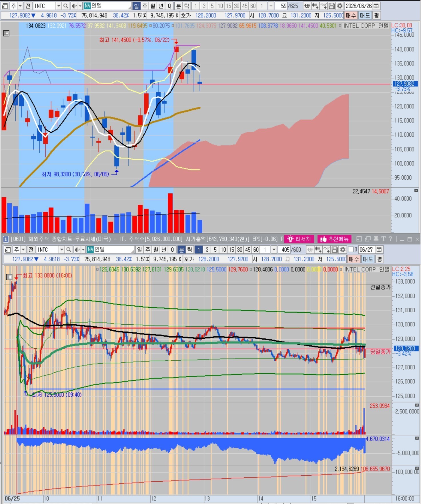Select the quarterly Q period in top chart

(169, 6)
